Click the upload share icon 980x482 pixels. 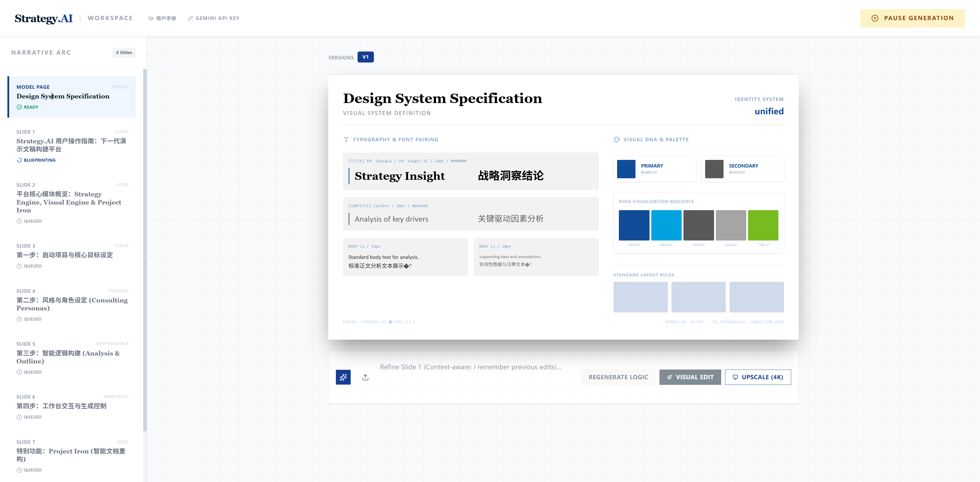point(365,377)
